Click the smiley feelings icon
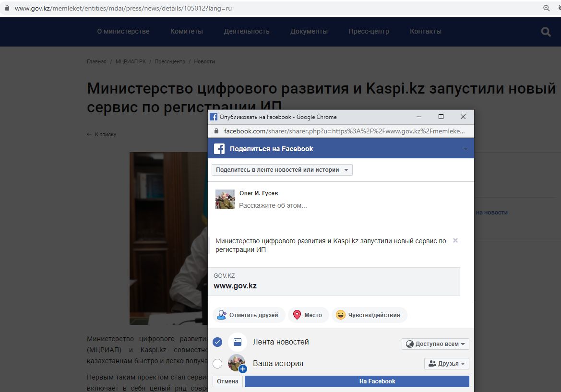The width and height of the screenshot is (561, 392). point(341,315)
